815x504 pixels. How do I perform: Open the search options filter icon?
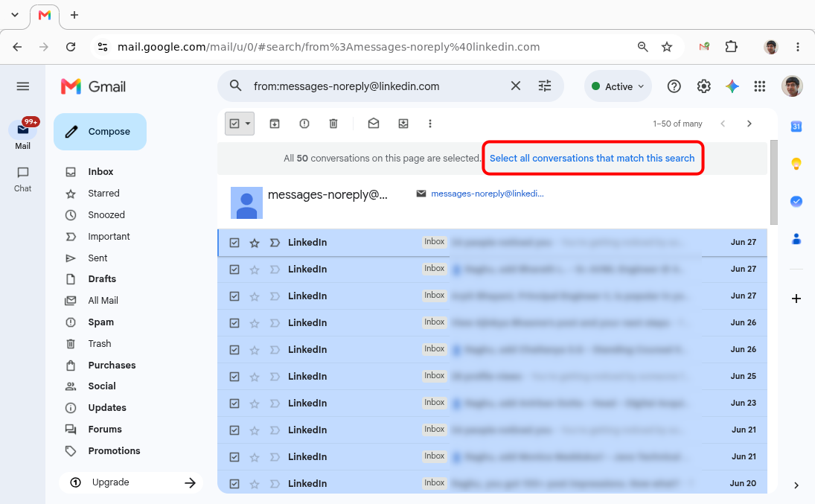(x=545, y=86)
